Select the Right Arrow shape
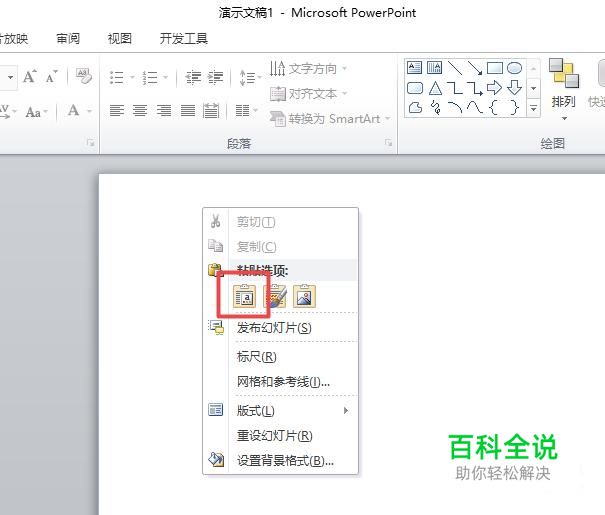605x515 pixels. click(494, 88)
